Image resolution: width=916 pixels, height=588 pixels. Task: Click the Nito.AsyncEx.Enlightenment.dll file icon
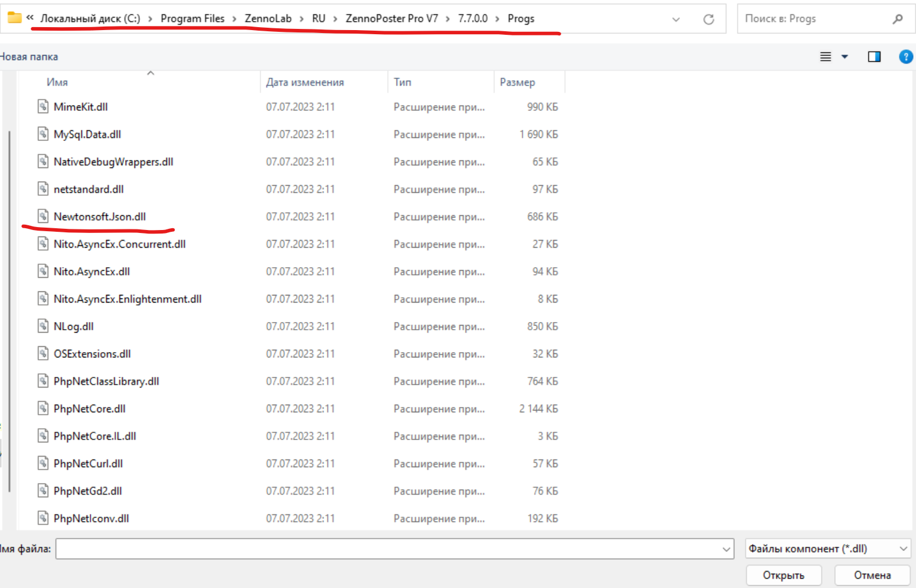click(43, 298)
